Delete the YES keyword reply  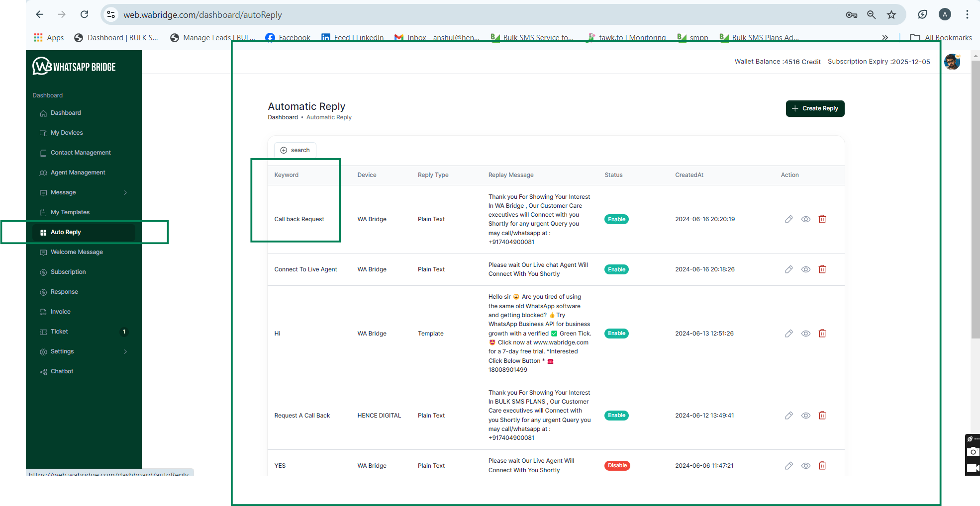pyautogui.click(x=822, y=466)
